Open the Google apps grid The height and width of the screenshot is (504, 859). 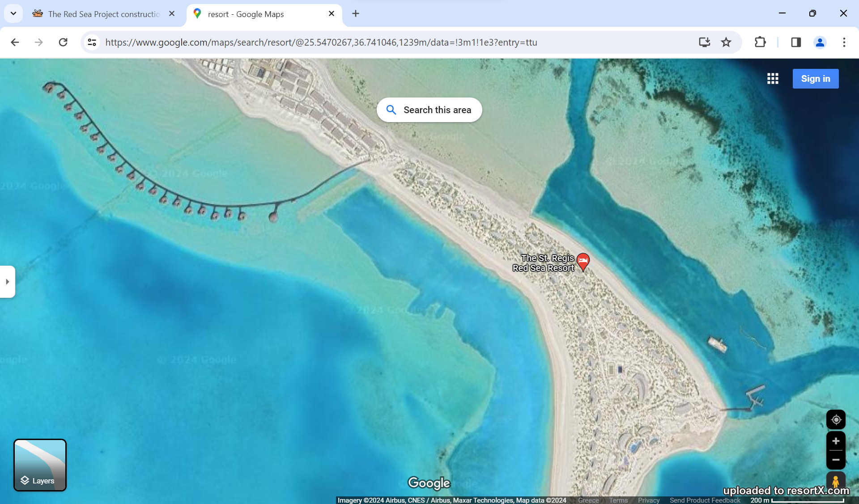click(773, 79)
